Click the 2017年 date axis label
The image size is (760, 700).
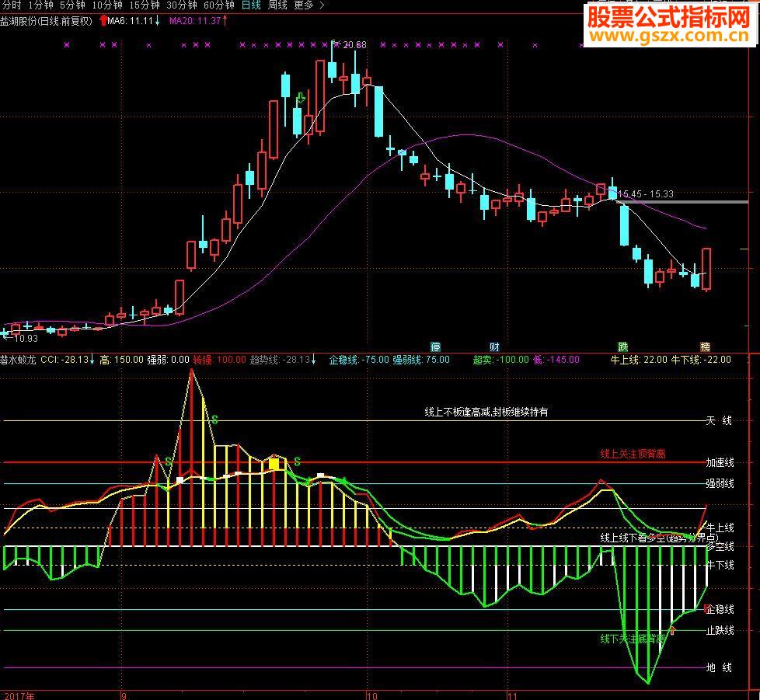[x=19, y=695]
